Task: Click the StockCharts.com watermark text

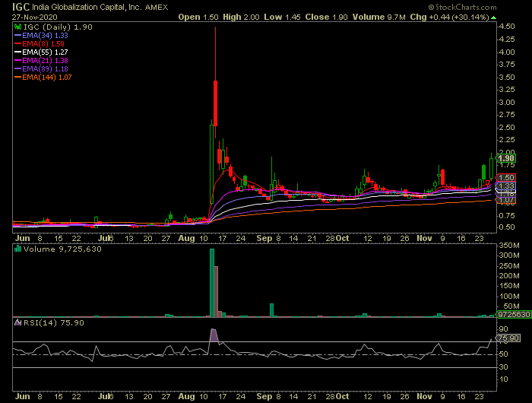Action: [462, 7]
